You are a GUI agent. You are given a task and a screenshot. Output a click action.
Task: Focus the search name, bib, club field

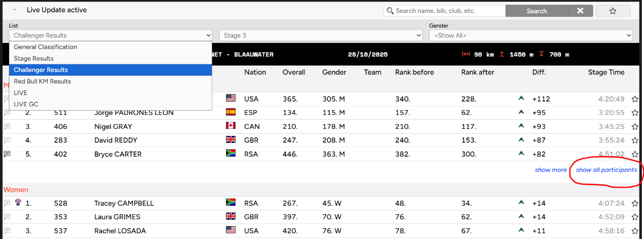pyautogui.click(x=449, y=11)
